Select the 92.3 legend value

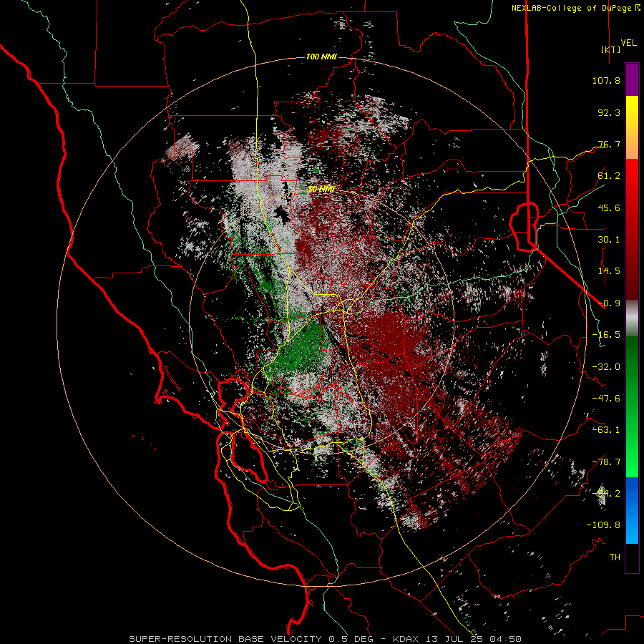coord(609,112)
